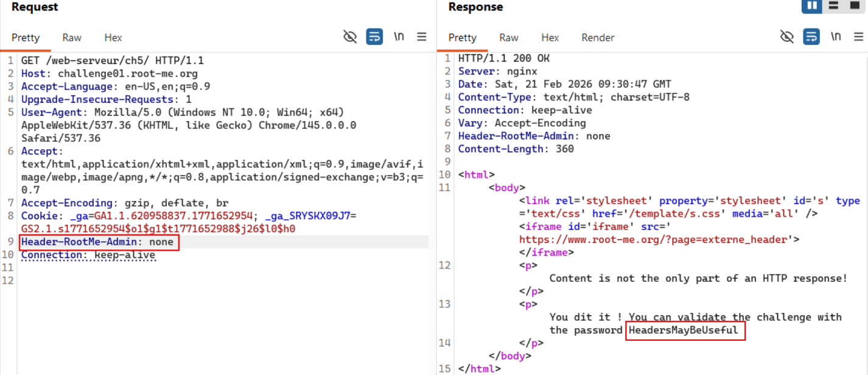Click the Header-RootMe-Admin line in the request

point(97,242)
